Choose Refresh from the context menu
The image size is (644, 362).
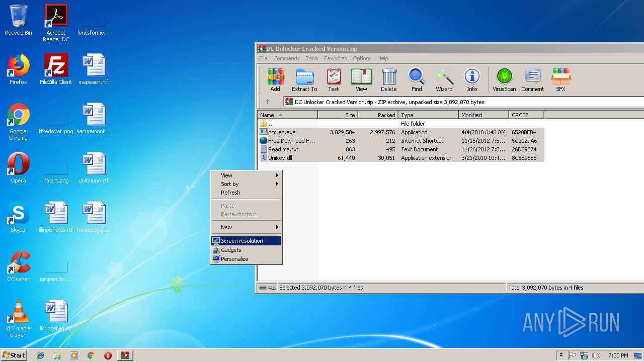tap(246, 193)
